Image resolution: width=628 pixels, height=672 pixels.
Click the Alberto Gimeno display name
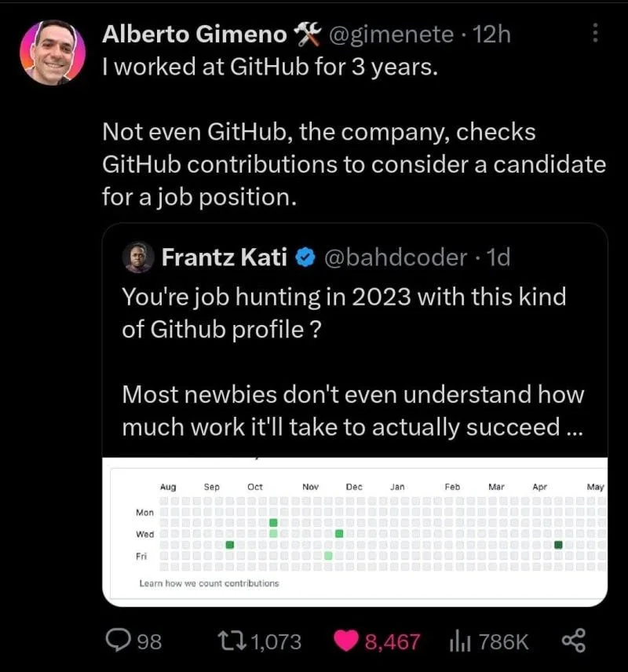tap(194, 34)
